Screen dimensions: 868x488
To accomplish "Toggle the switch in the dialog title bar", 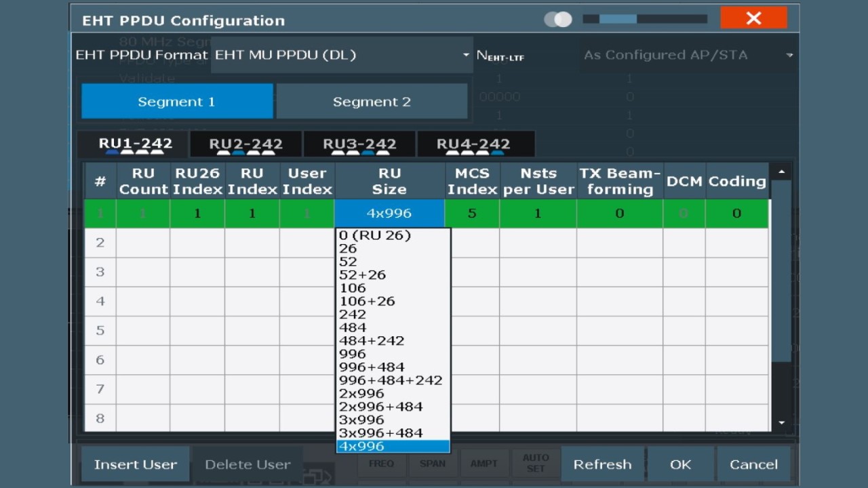I will click(x=558, y=20).
